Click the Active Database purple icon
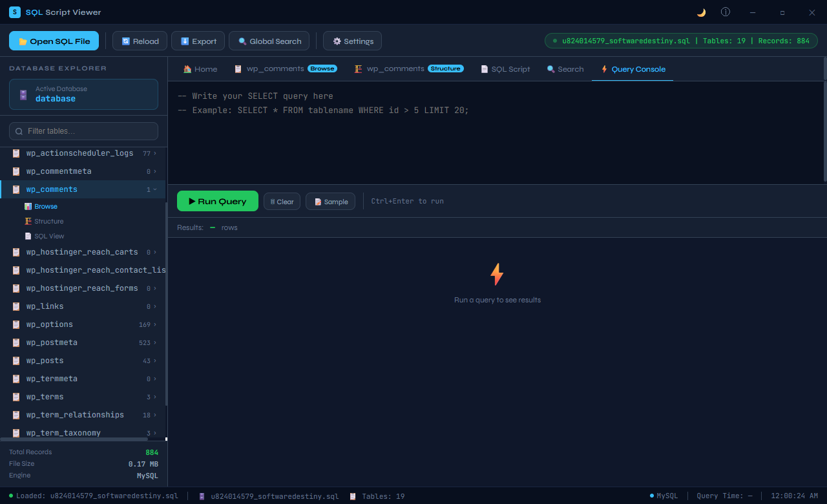827x504 pixels. 23,95
